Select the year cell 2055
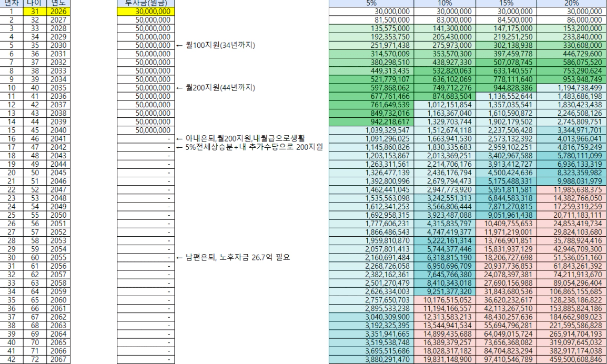Image resolution: width=607 pixels, height=364 pixels. pos(58,258)
